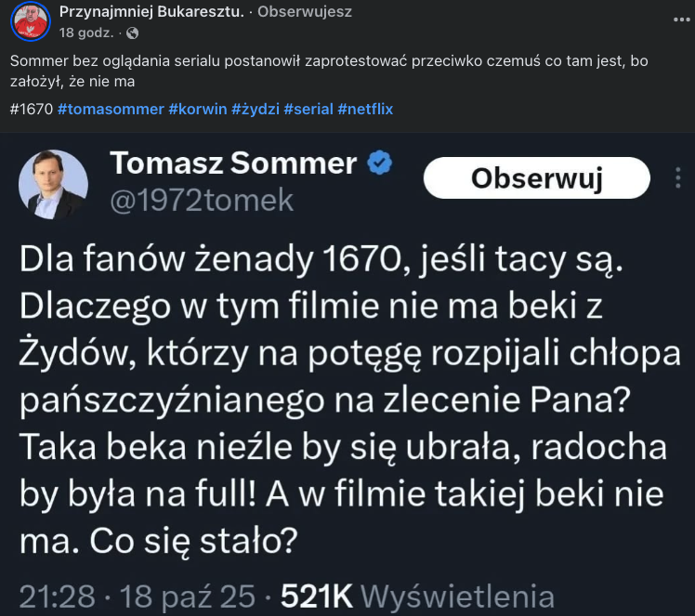Open the #netflix hashtag
This screenshot has width=695, height=616.
365,109
